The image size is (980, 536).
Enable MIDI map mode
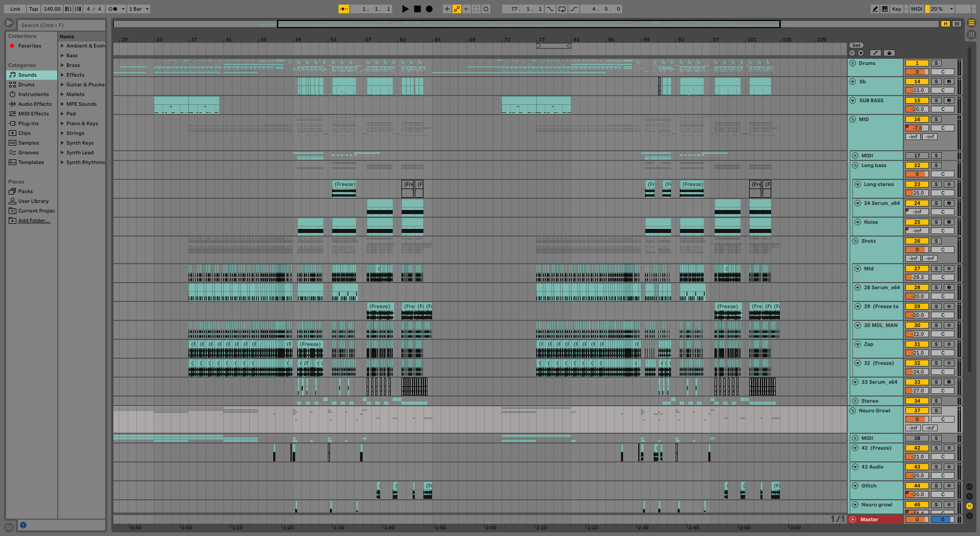[x=916, y=9]
